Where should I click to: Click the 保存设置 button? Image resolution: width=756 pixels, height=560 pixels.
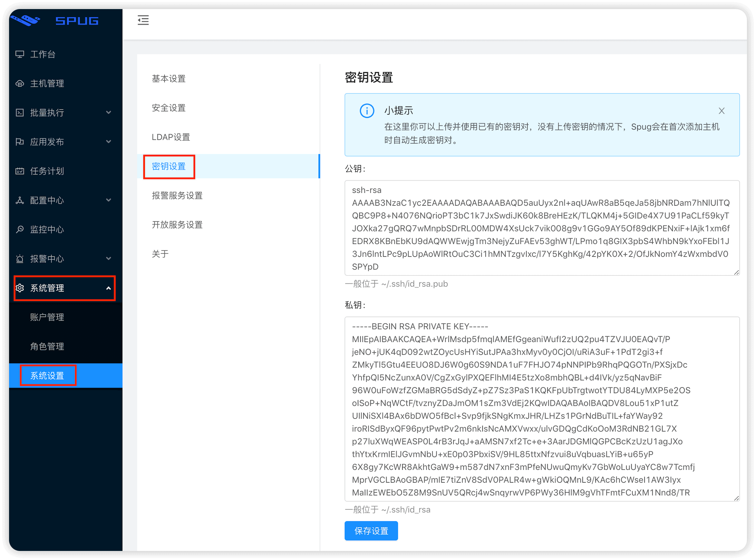click(371, 531)
